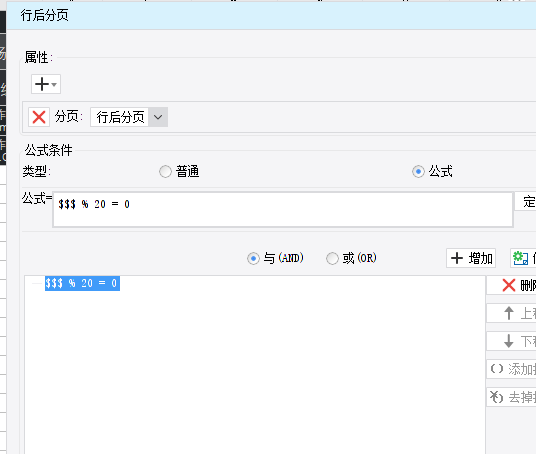Select the $$$ % 20 = 0 condition row
Screen dimensions: 536x454
(x=82, y=283)
